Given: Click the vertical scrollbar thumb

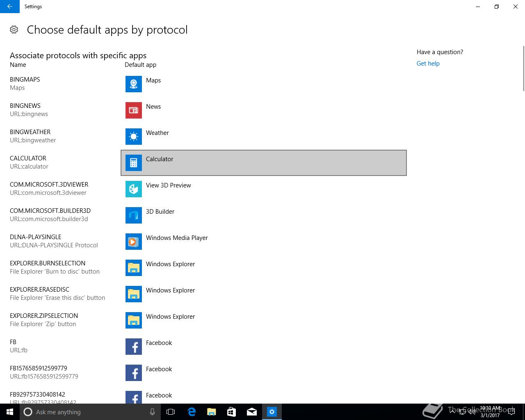Looking at the screenshot, I should click(523, 68).
